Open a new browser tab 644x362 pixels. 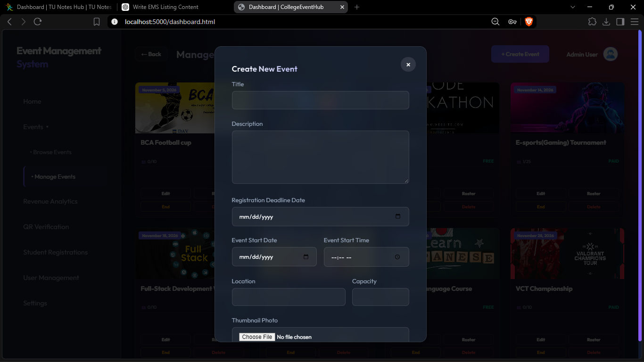click(357, 7)
